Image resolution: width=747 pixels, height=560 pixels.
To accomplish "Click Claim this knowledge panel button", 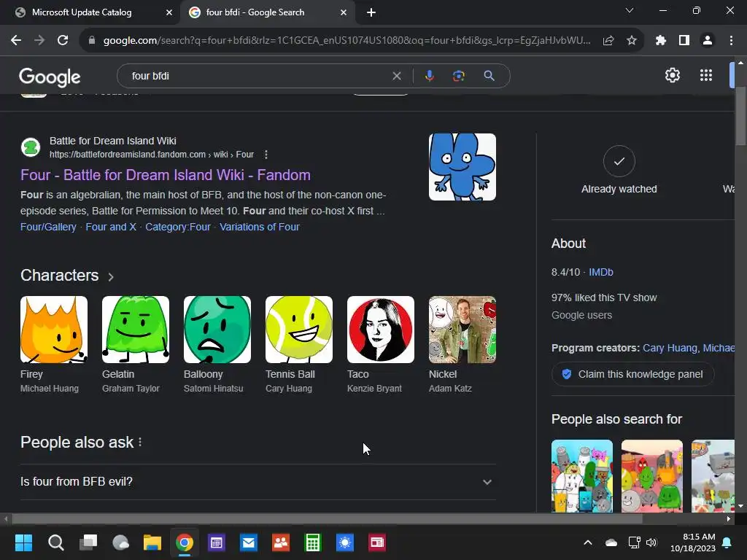I will (x=632, y=374).
